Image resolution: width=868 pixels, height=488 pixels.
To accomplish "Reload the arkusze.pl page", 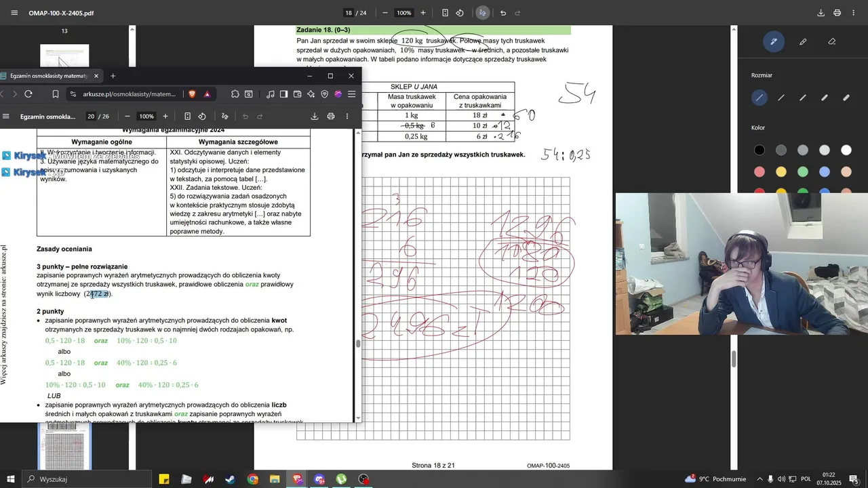I will point(28,94).
